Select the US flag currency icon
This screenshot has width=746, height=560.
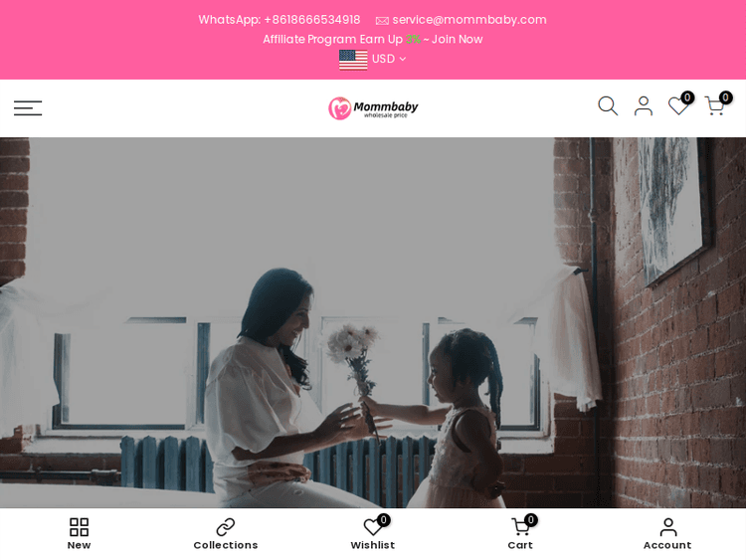(x=353, y=60)
